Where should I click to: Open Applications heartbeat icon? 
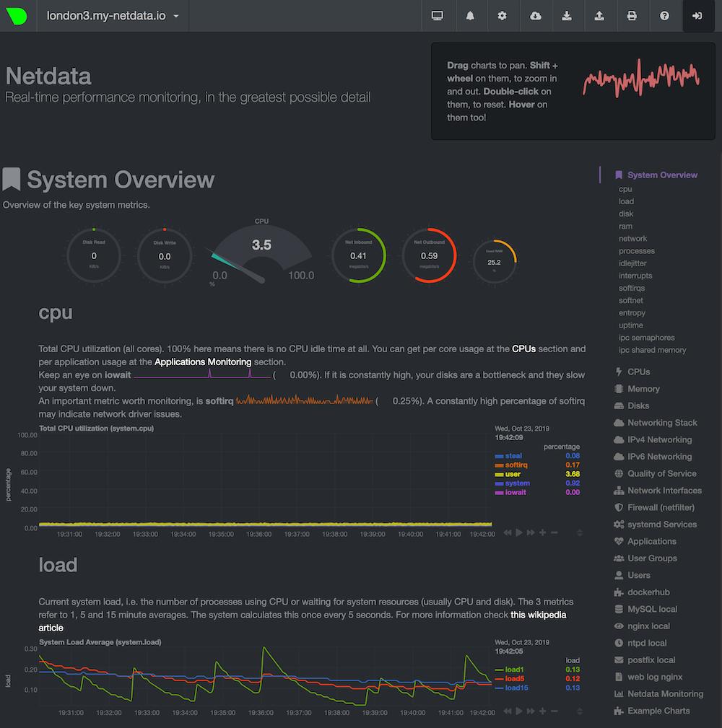[618, 541]
